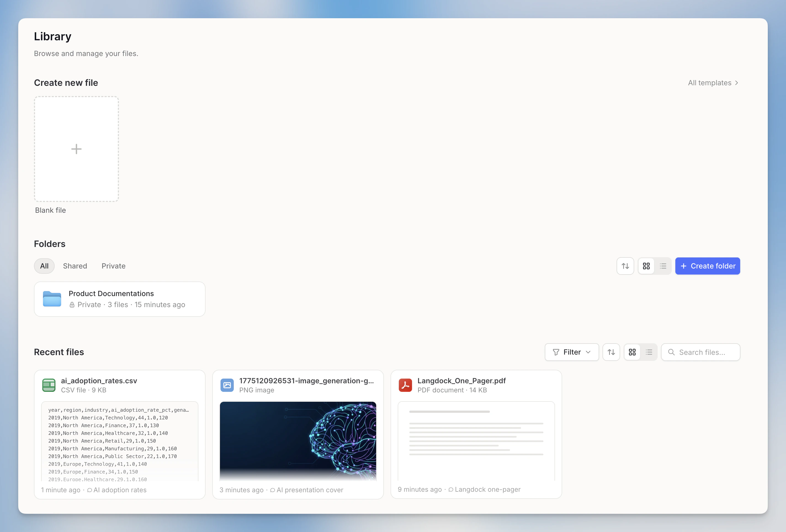This screenshot has width=786, height=532.
Task: Click the plus icon inside the Blank file tile
Action: click(76, 149)
